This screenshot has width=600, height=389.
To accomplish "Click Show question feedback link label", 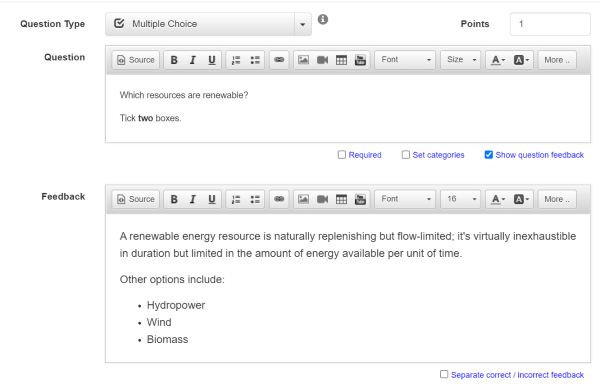I will pyautogui.click(x=540, y=155).
